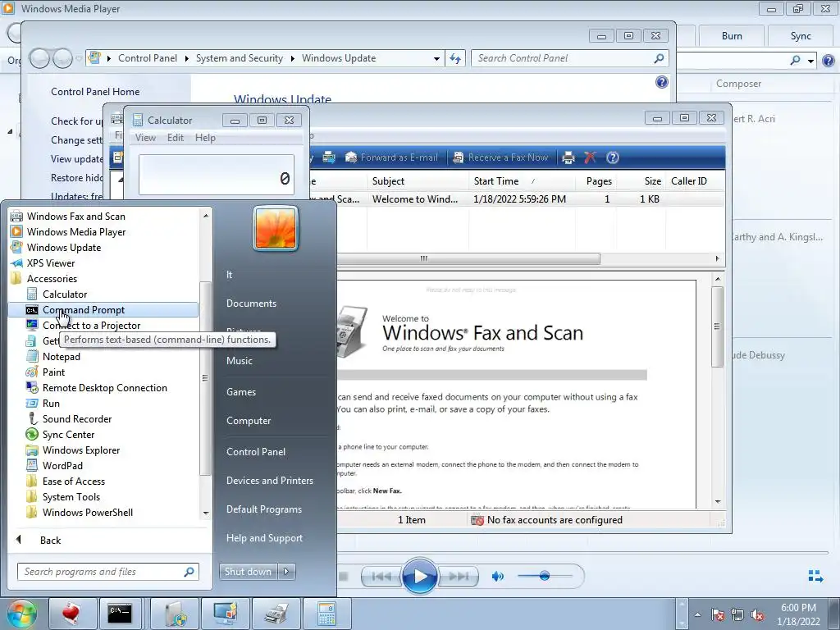The image size is (840, 630).
Task: Click the Windows Start orb
Action: click(x=21, y=614)
